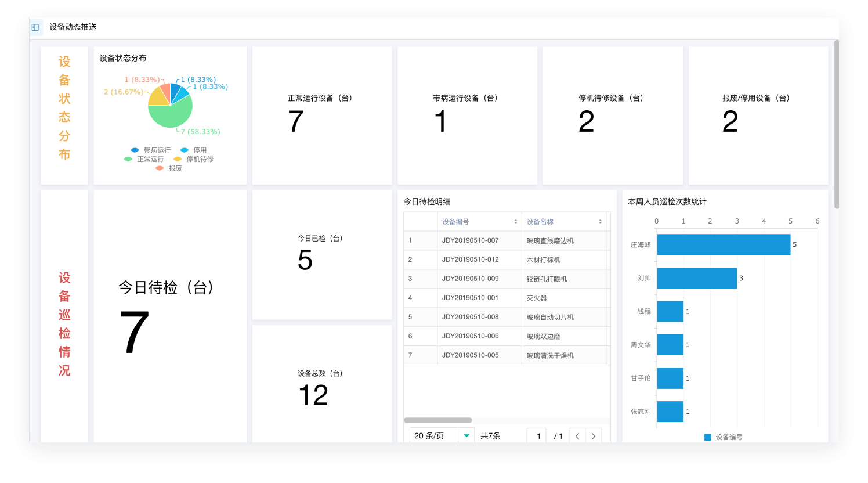Select row JDY20190510-001

507,298
